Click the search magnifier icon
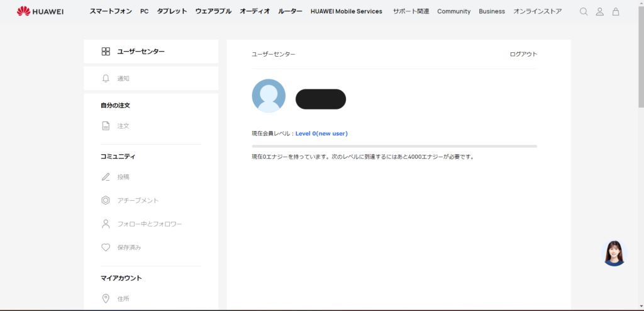The width and height of the screenshot is (644, 311). tap(584, 11)
